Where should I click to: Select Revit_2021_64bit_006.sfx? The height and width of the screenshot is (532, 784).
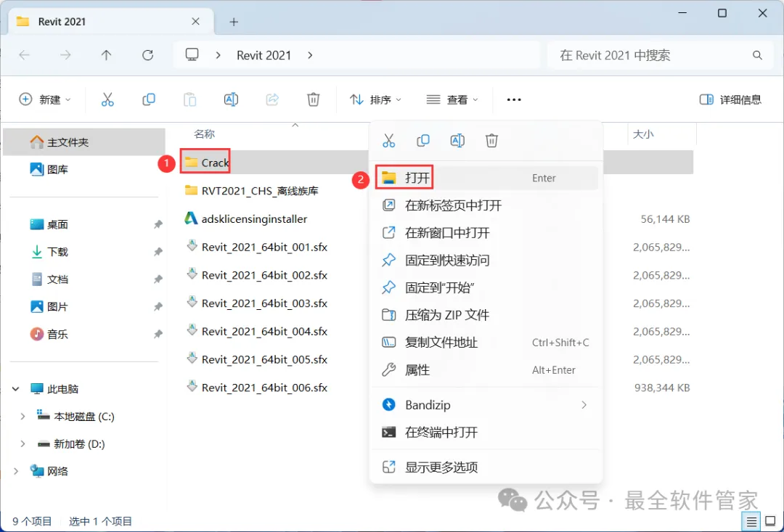point(257,388)
